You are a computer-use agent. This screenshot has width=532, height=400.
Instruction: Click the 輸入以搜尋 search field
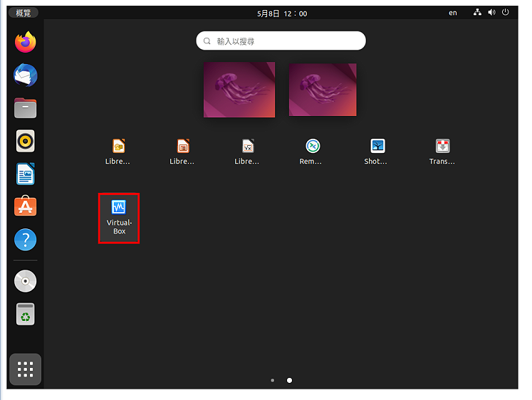click(281, 41)
